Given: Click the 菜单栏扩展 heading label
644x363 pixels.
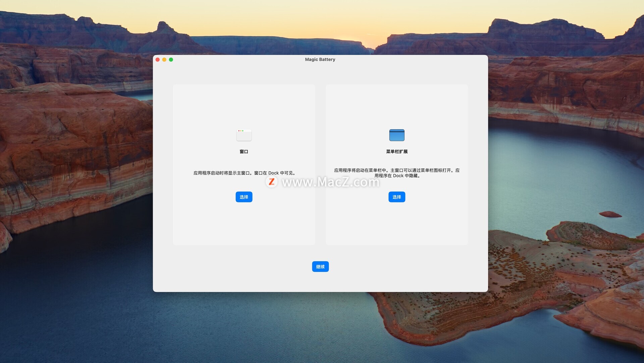Looking at the screenshot, I should click(x=397, y=152).
